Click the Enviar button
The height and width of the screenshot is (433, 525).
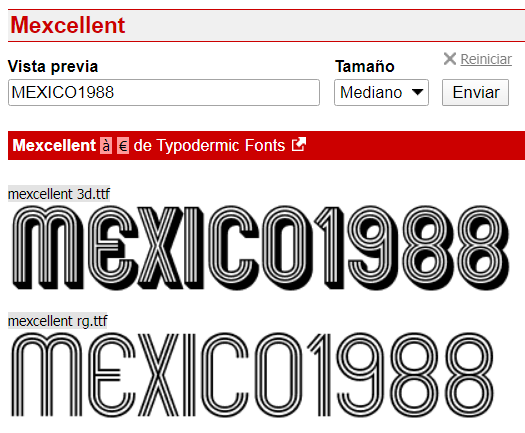click(x=475, y=92)
